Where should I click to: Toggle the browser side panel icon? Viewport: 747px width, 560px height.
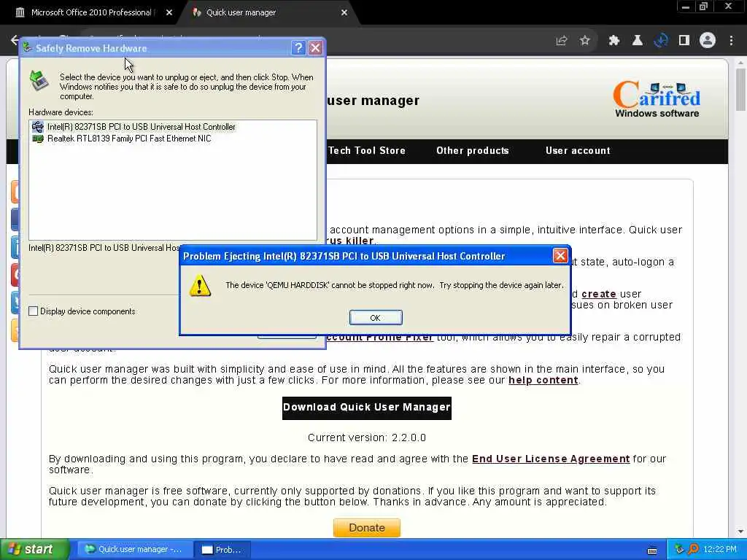684,41
